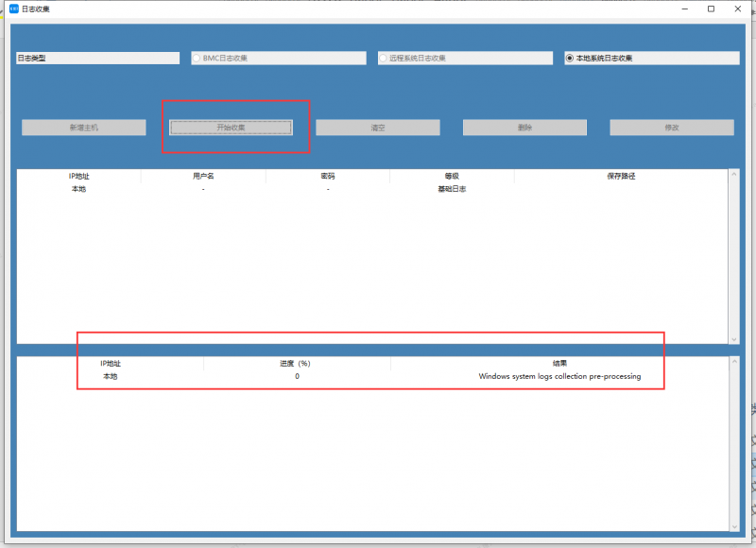Select the pre-processing result row
This screenshot has height=548, width=756.
[x=559, y=377]
